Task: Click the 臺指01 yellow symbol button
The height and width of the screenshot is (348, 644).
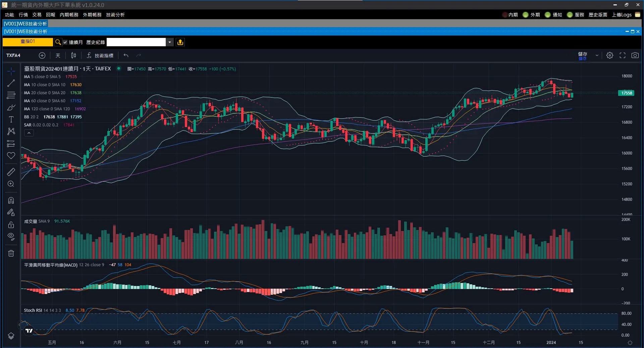Action: click(28, 42)
